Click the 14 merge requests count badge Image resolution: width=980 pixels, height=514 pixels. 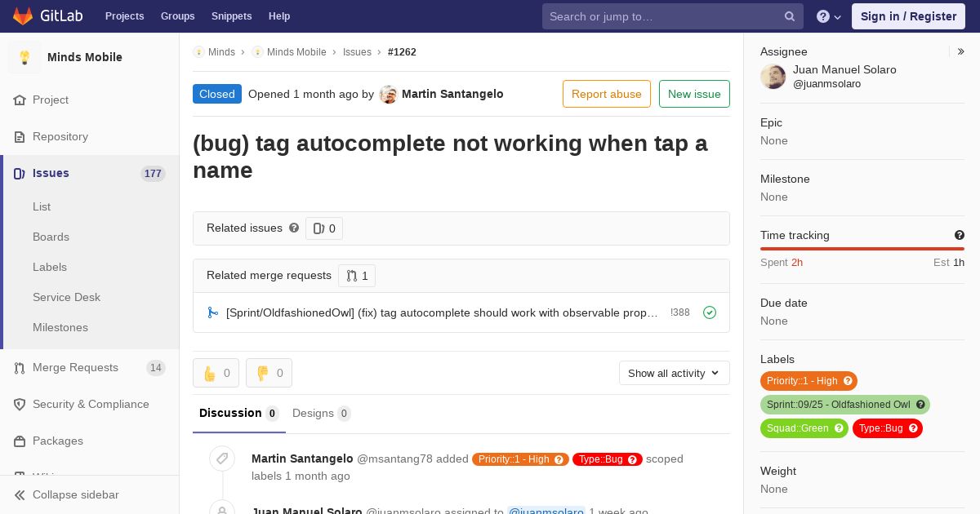click(x=156, y=368)
